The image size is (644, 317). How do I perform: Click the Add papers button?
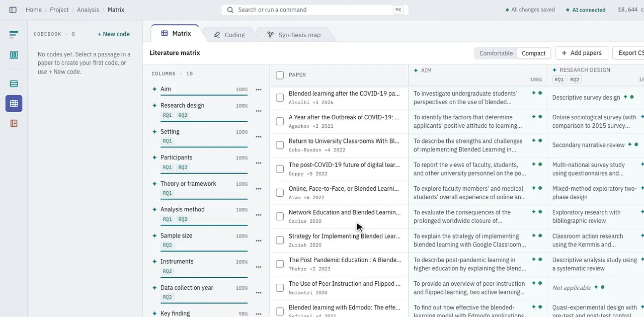[582, 53]
